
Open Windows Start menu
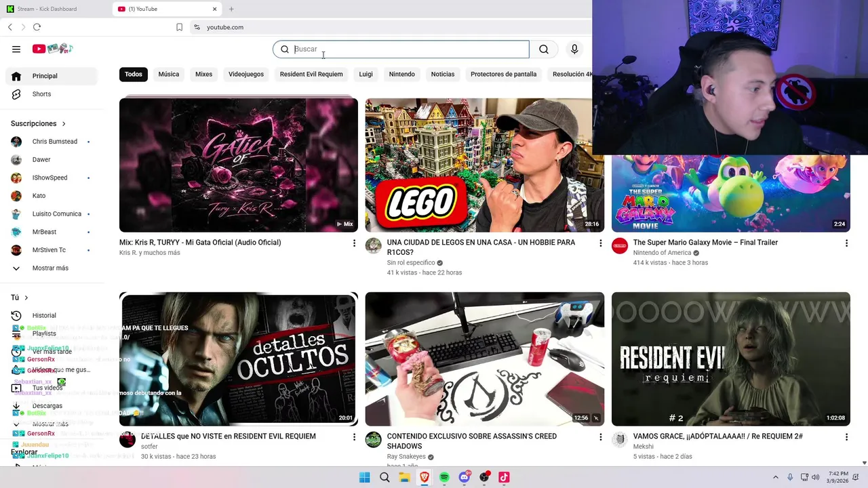[x=364, y=477]
